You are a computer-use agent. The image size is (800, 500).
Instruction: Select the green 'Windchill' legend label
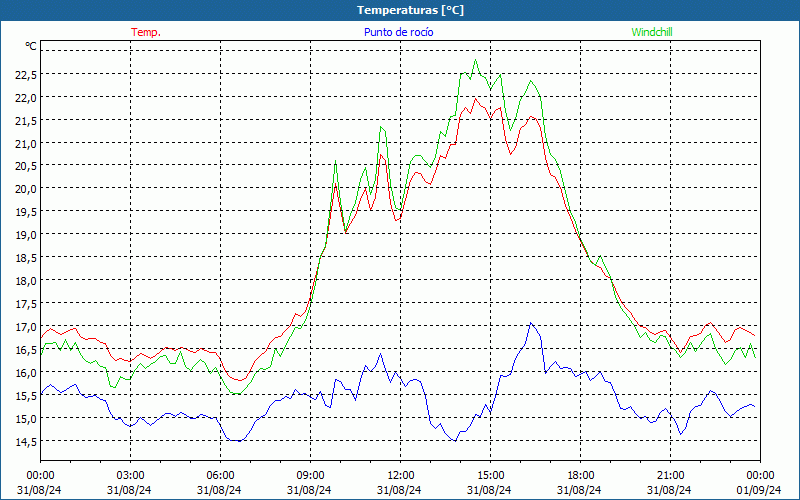652,32
